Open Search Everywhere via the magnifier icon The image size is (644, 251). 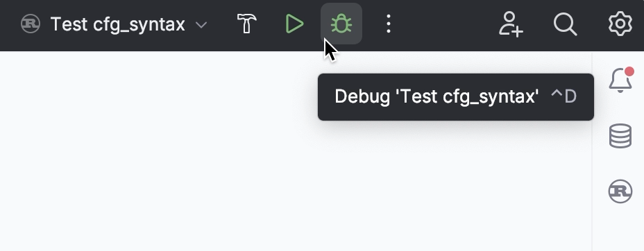(x=565, y=24)
